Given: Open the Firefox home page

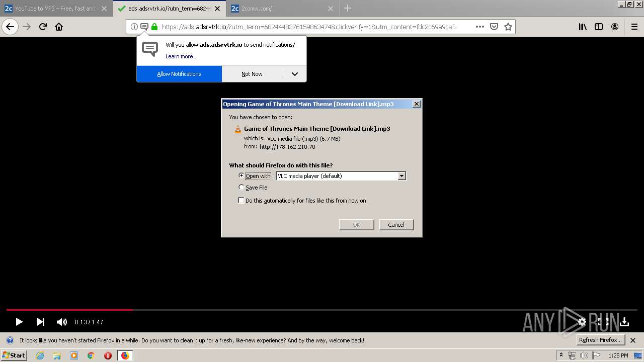Looking at the screenshot, I should pos(59,27).
